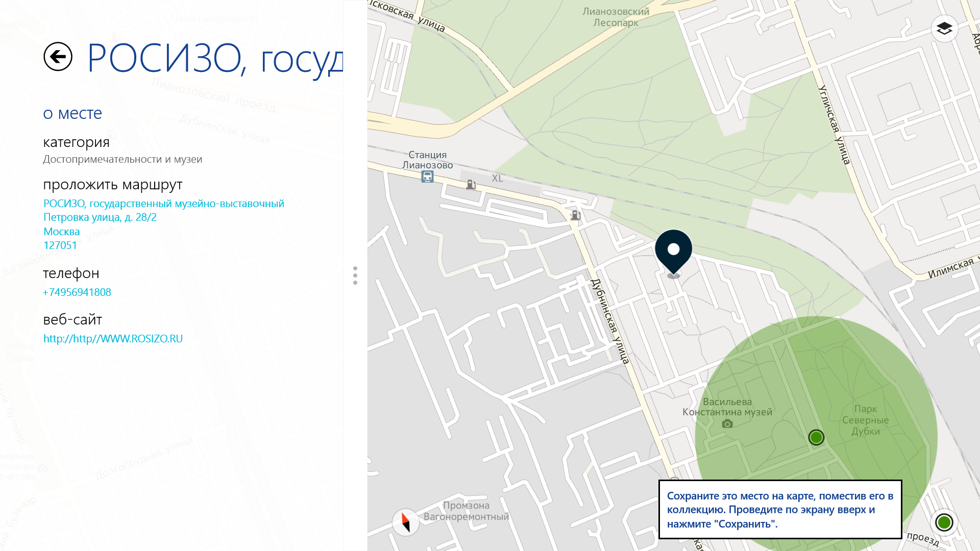Click the gas station icon near XL
Screen dimensions: 980x551
(471, 184)
